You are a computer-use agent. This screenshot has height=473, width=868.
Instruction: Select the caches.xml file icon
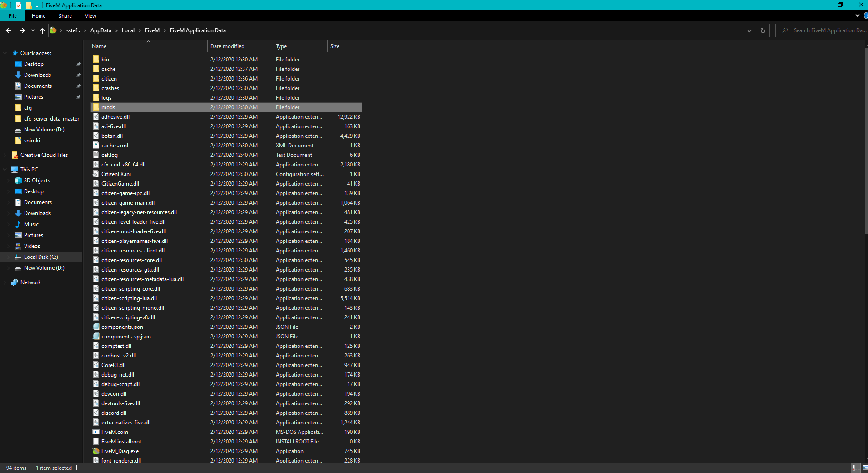point(96,146)
